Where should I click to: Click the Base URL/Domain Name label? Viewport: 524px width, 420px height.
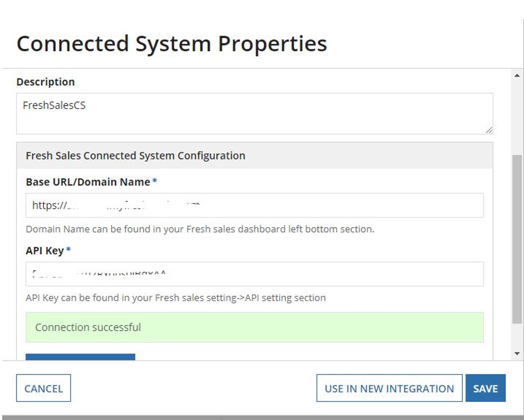[88, 182]
